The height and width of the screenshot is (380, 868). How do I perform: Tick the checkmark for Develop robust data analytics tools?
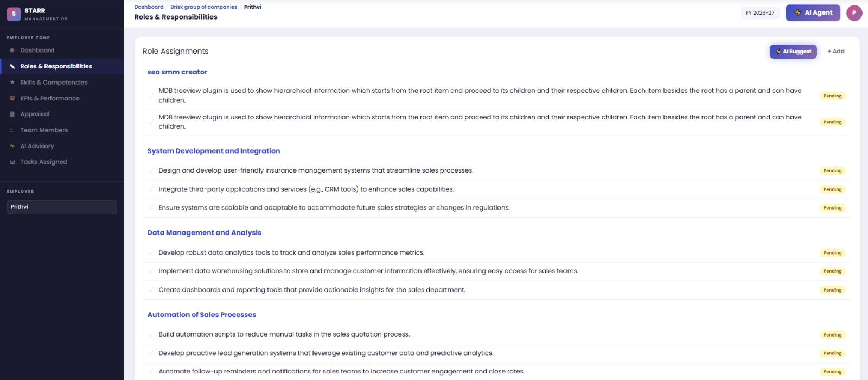[151, 252]
